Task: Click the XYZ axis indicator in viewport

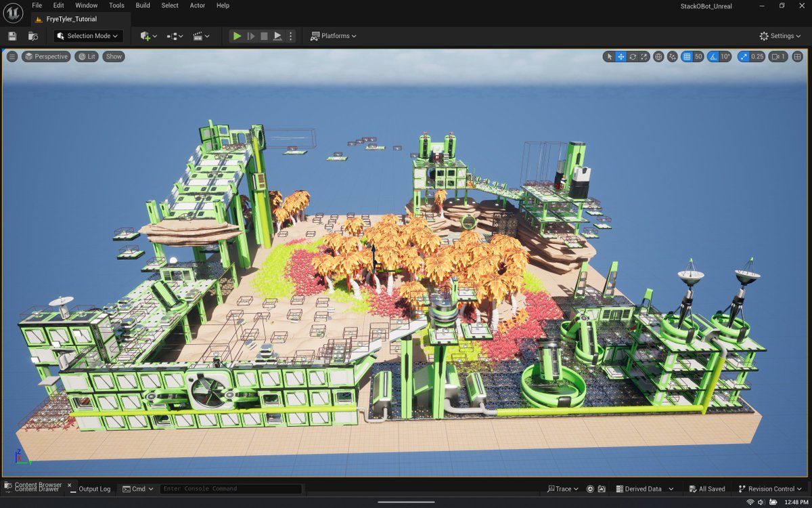Action: [x=22, y=457]
